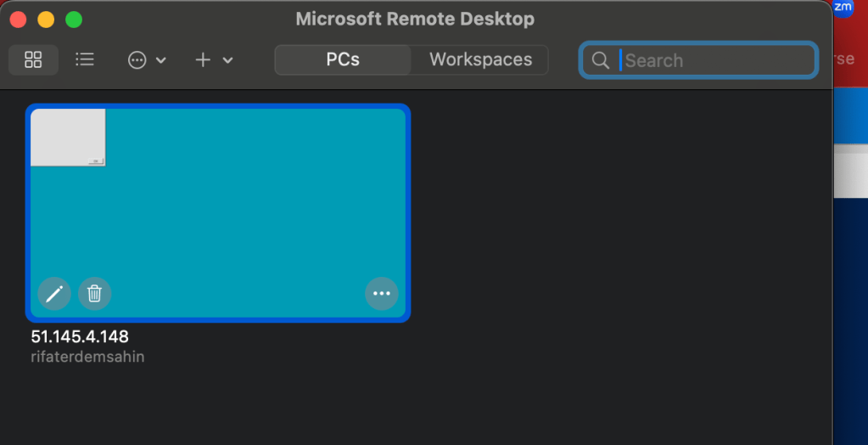Open the ellipsis options menu in toolbar

[x=137, y=59]
